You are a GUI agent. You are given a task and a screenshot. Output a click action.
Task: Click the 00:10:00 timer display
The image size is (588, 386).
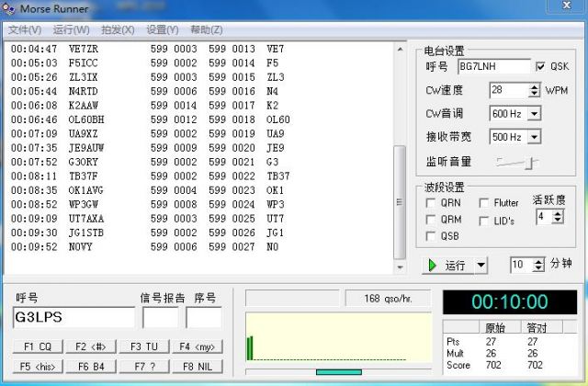click(510, 301)
